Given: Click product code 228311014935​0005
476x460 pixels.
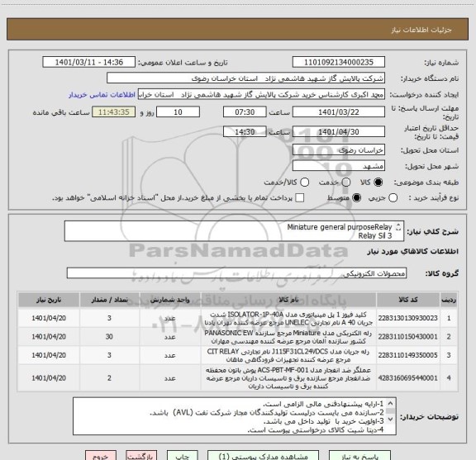Looking at the screenshot, I should click(x=408, y=355).
